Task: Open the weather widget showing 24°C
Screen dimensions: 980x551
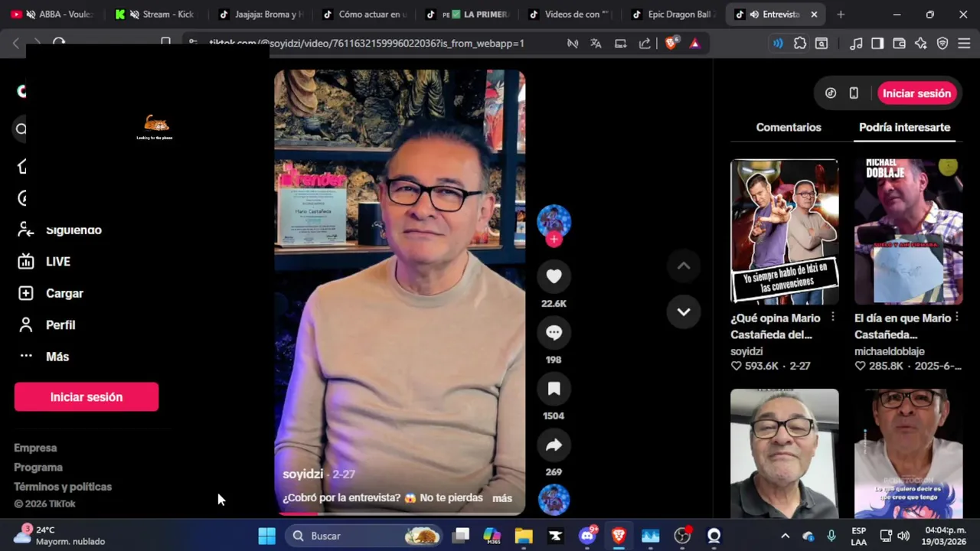Action: pyautogui.click(x=60, y=536)
